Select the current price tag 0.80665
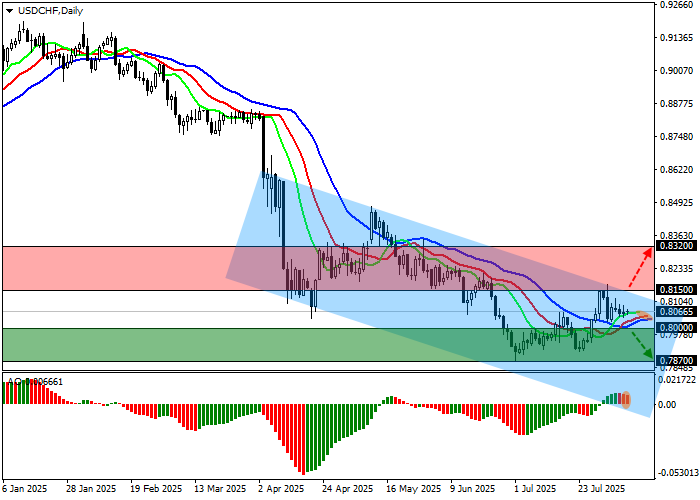This screenshot has width=700, height=500. 677,312
